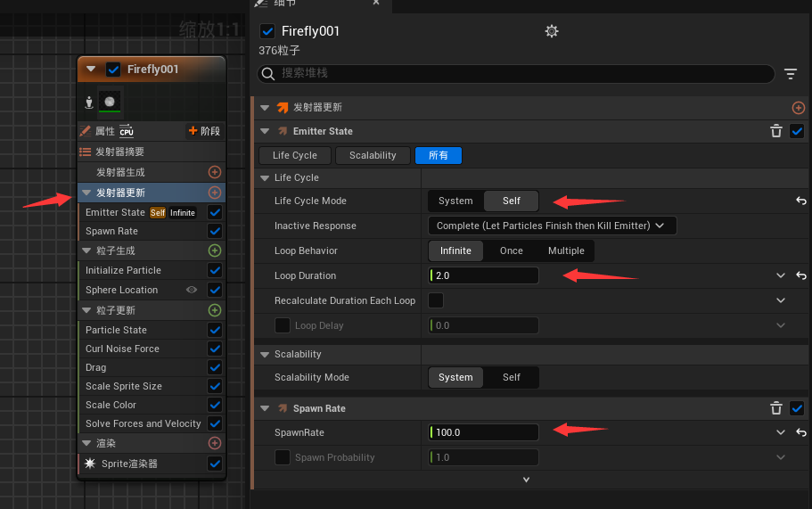
Task: Select the Particle State module row
Action: (152, 330)
